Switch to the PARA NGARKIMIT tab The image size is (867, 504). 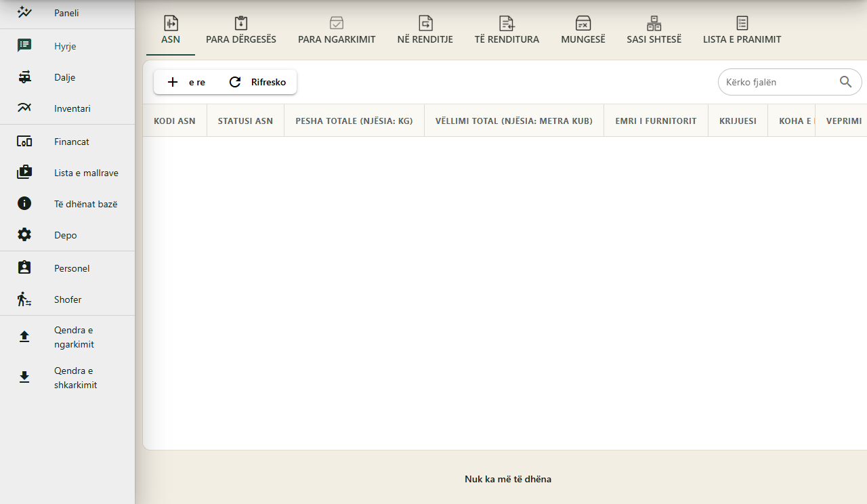click(337, 31)
